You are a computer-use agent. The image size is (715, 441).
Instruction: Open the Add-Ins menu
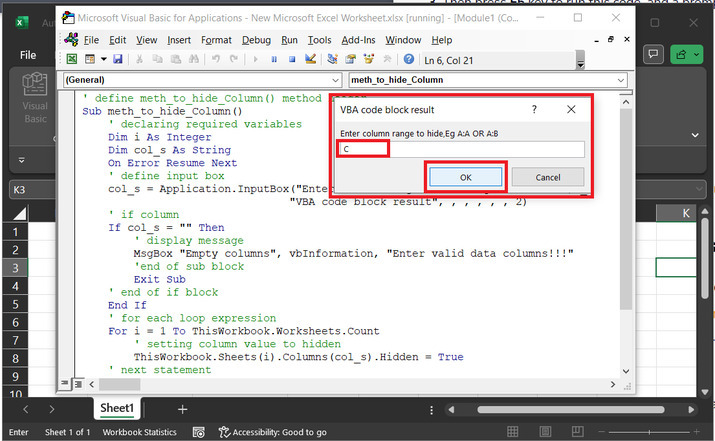click(358, 40)
